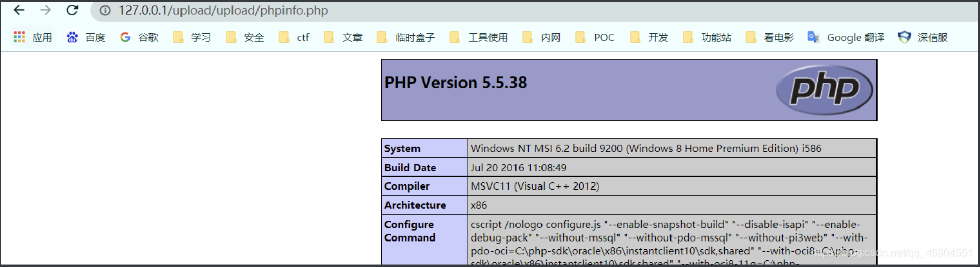Open the 文章 bookmark folder
The width and height of the screenshot is (980, 267).
tap(343, 37)
